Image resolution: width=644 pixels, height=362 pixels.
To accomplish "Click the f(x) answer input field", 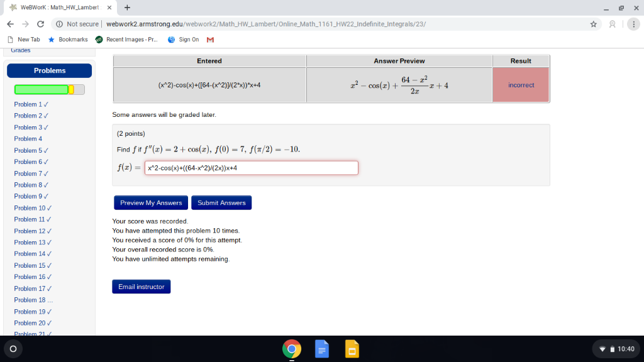I will [251, 168].
